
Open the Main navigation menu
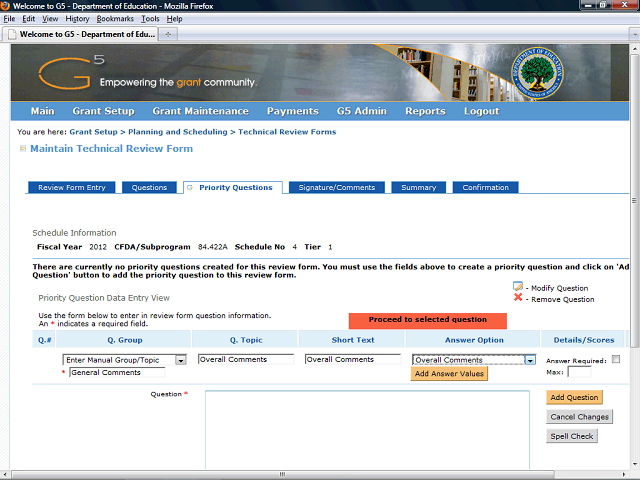(x=42, y=111)
